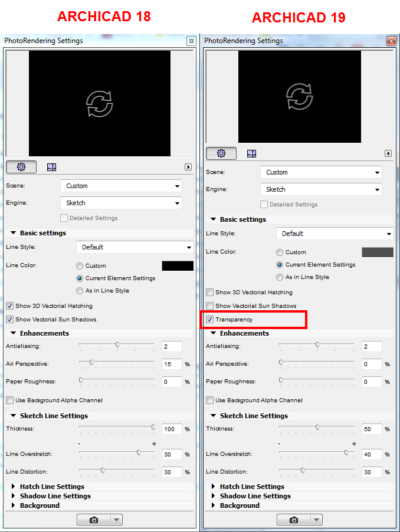Toggle Show 3D Vectorial Hatching in ARCHICAD 18

tap(10, 306)
